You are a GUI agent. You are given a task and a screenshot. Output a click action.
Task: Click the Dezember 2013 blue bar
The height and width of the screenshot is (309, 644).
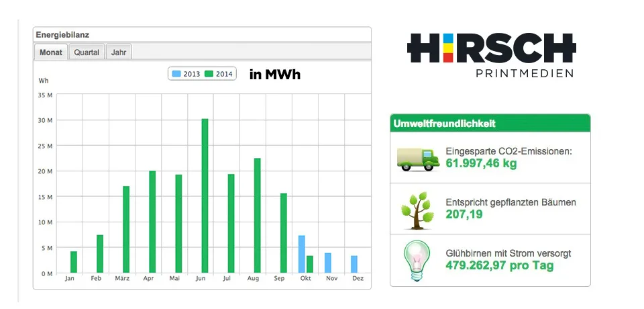click(354, 264)
